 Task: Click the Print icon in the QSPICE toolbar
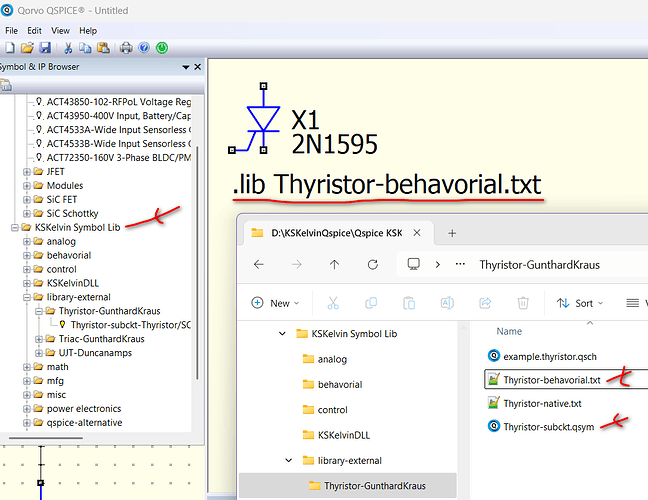[126, 48]
